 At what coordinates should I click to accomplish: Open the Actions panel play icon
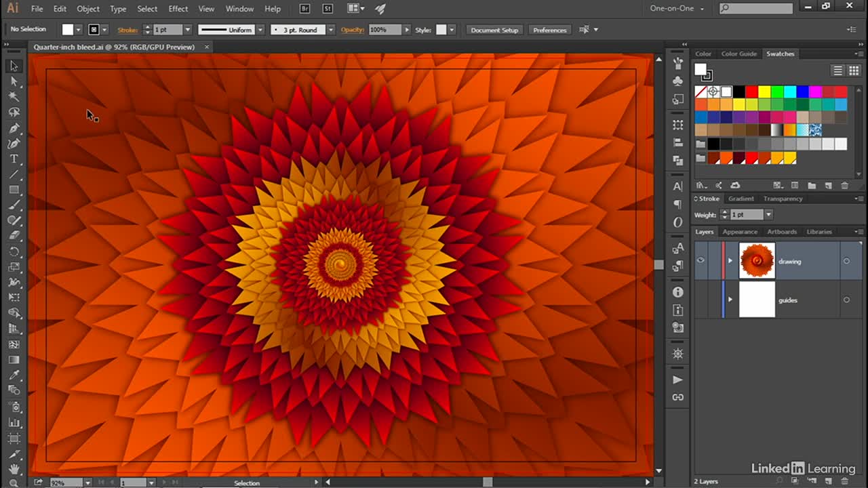(678, 380)
